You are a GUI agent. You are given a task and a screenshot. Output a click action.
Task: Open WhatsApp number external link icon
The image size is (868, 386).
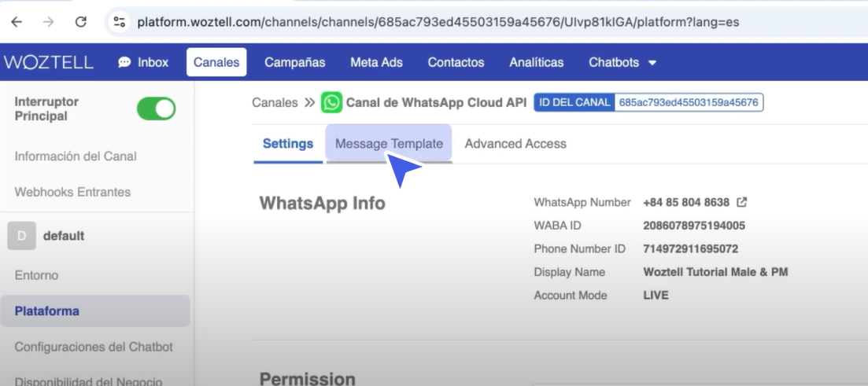point(742,202)
